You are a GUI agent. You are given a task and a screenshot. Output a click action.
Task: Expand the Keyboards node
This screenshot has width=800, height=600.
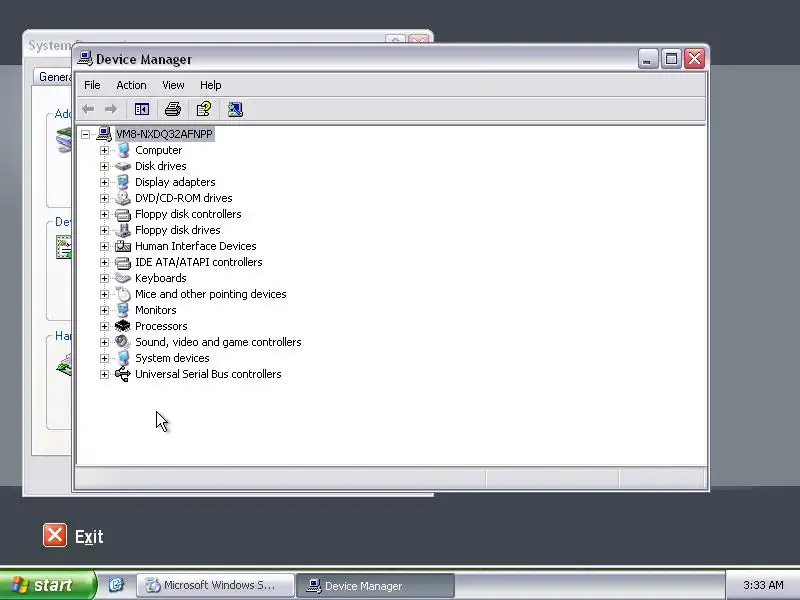click(x=105, y=279)
